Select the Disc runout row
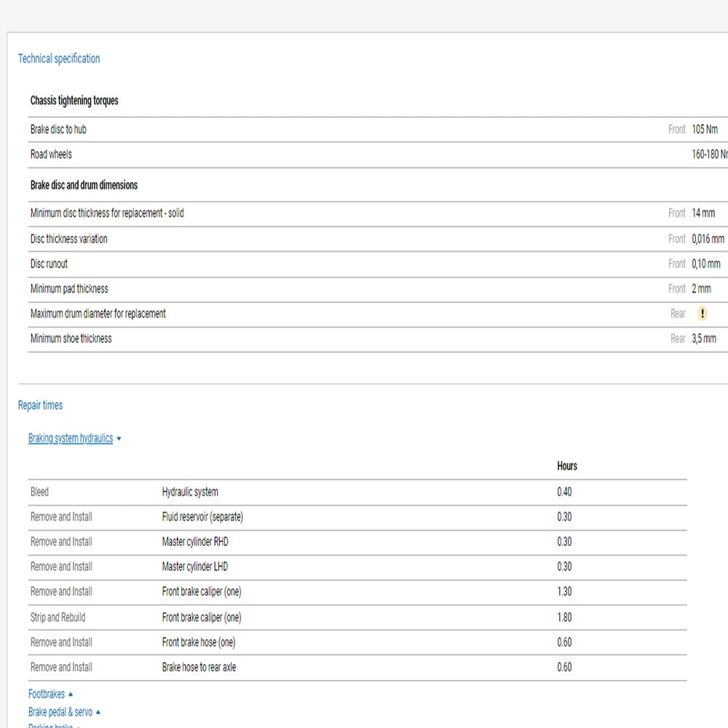 click(378, 264)
